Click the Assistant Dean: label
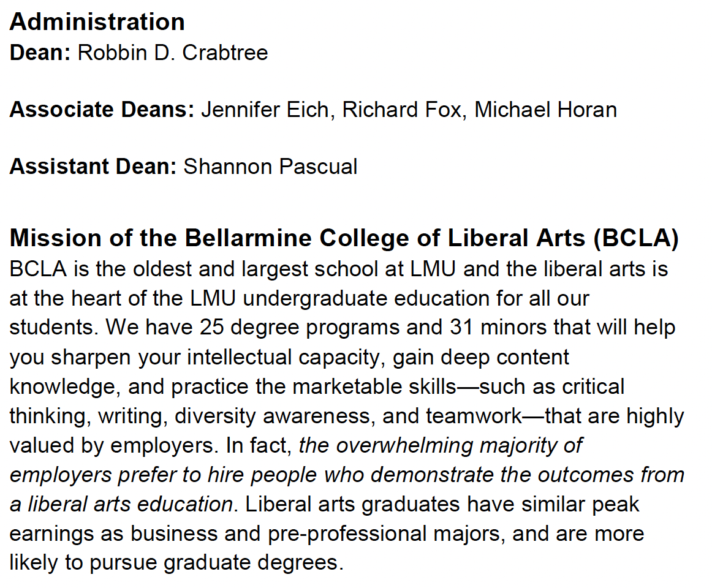 click(93, 167)
